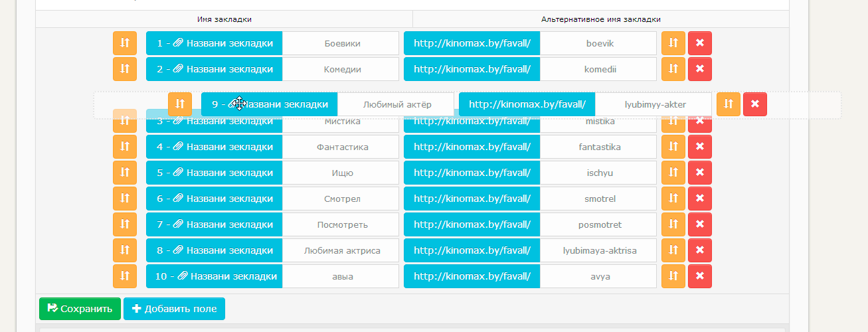Edit the komedii alternative name field

click(598, 69)
